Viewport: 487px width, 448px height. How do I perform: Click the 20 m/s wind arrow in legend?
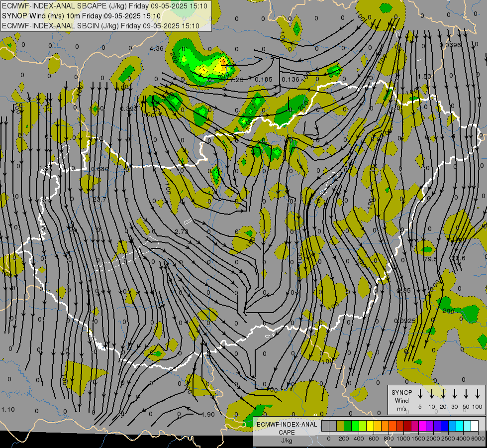point(443,394)
